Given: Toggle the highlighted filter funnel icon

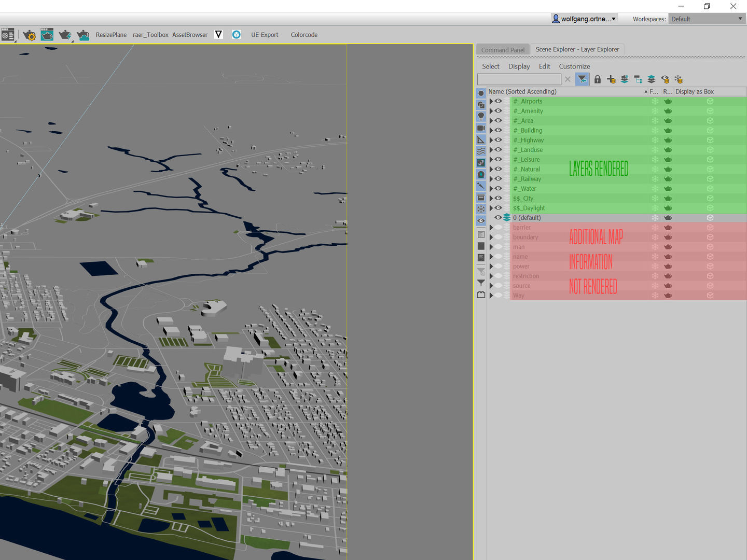Looking at the screenshot, I should (582, 79).
